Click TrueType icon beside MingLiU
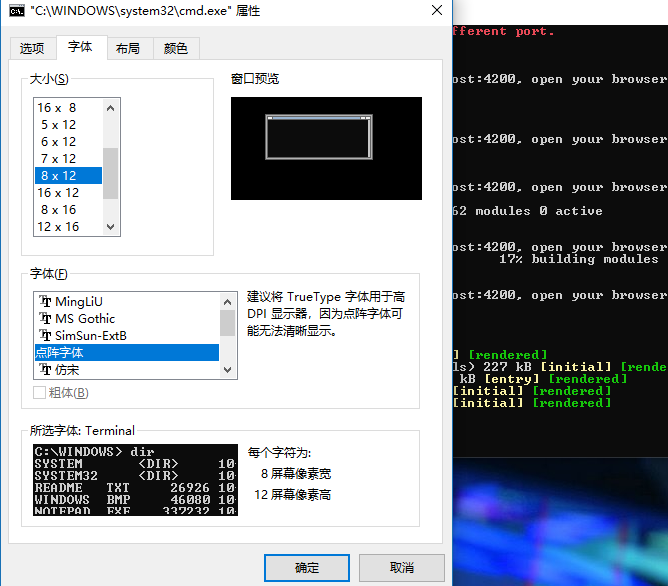The height and width of the screenshot is (586, 668). click(x=45, y=302)
